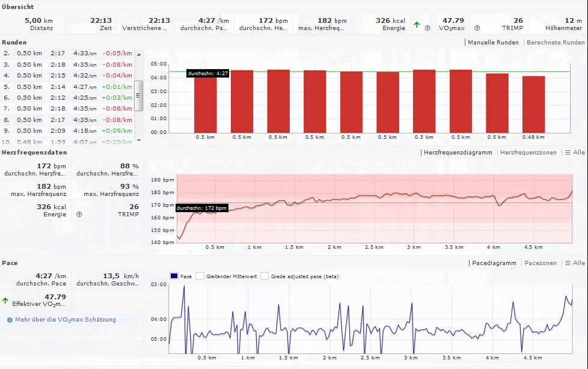Switch to the Berechnete Runden tab
Screen dimensions: 588x369
(x=555, y=43)
